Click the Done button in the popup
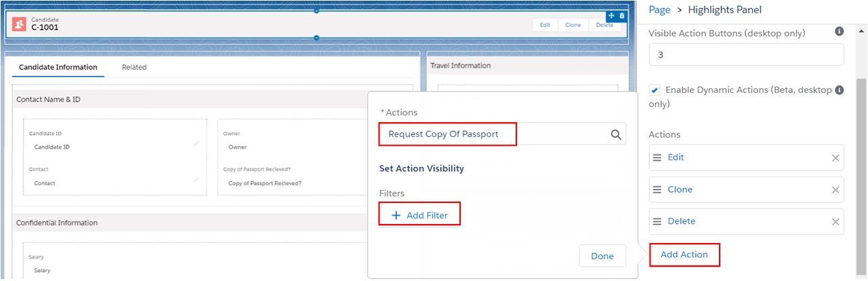This screenshot has height=281, width=868. coord(602,256)
